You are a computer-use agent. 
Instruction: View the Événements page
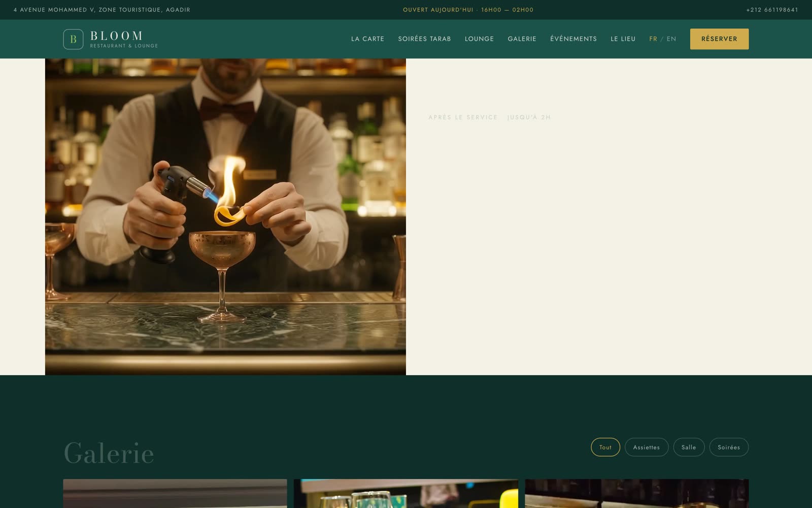click(573, 39)
